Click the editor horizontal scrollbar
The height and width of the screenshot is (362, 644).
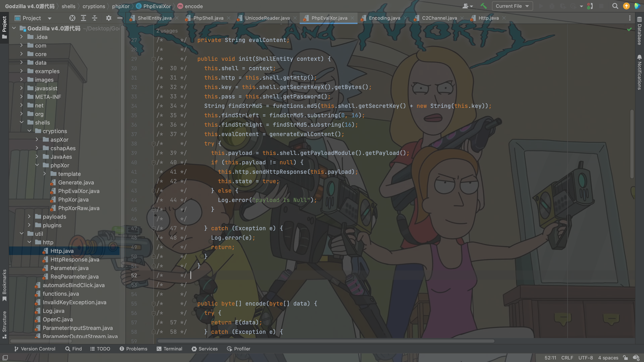pos(325,341)
